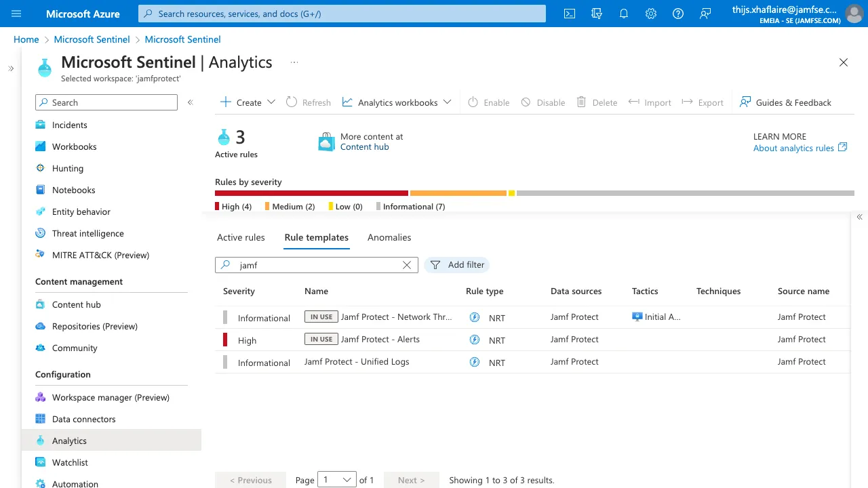This screenshot has height=488, width=868.
Task: Open the page number dropdown
Action: point(337,479)
